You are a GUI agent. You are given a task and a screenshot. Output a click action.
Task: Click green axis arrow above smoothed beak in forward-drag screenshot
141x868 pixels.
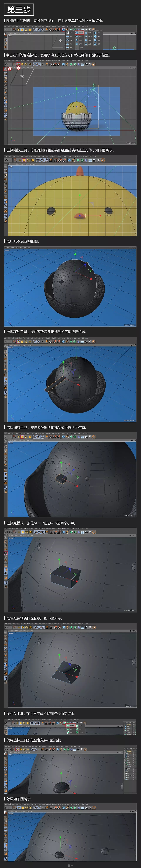(x=61, y=773)
